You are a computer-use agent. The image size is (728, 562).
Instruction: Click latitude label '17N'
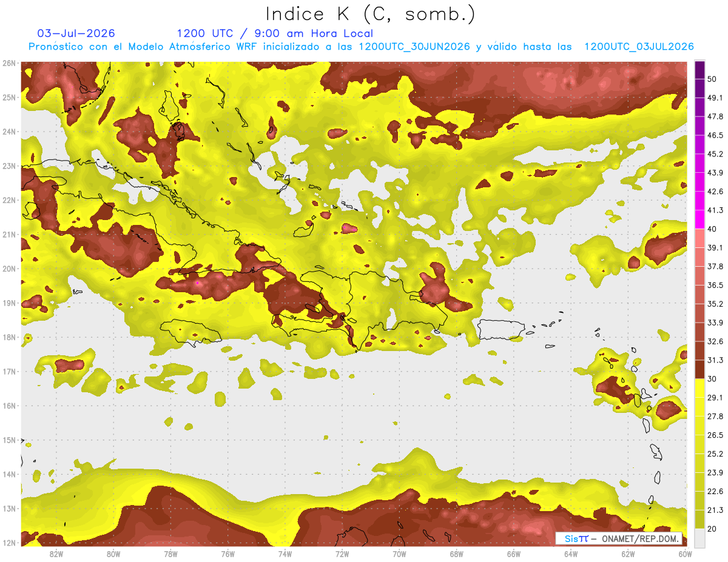pyautogui.click(x=9, y=371)
